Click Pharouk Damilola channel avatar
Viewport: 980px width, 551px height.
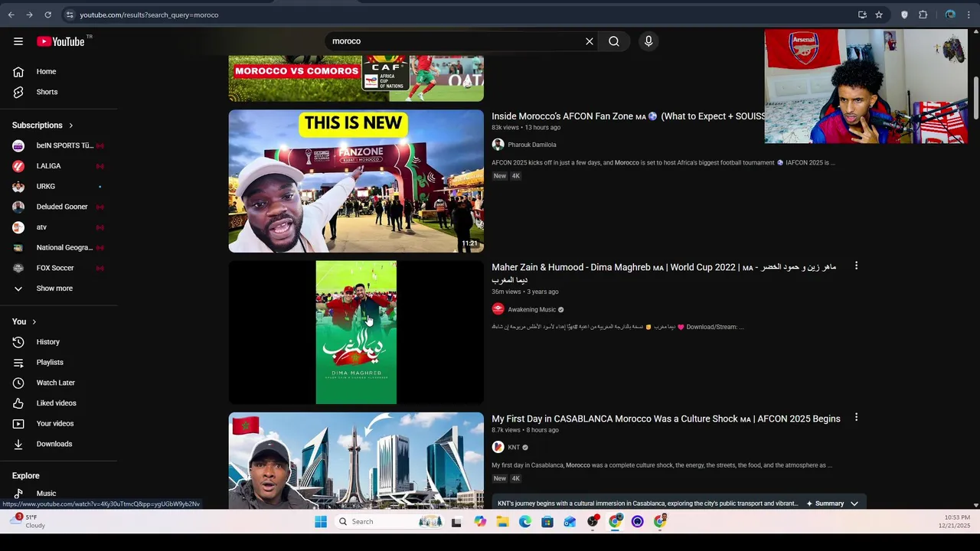(498, 145)
